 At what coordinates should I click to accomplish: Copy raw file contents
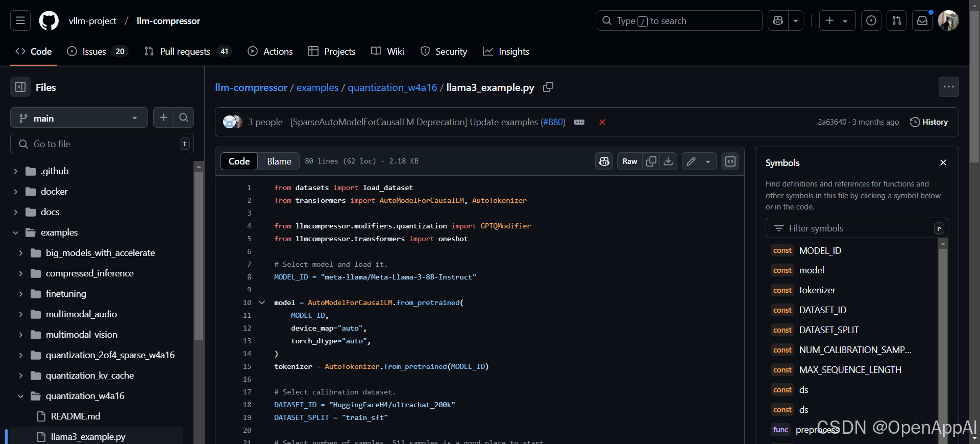coord(651,161)
